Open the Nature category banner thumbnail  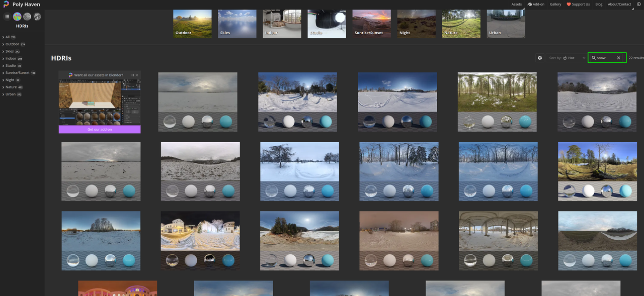pyautogui.click(x=461, y=24)
